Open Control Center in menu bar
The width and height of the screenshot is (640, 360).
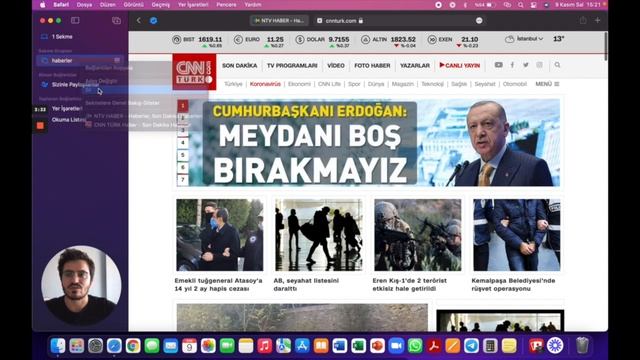[x=533, y=5]
